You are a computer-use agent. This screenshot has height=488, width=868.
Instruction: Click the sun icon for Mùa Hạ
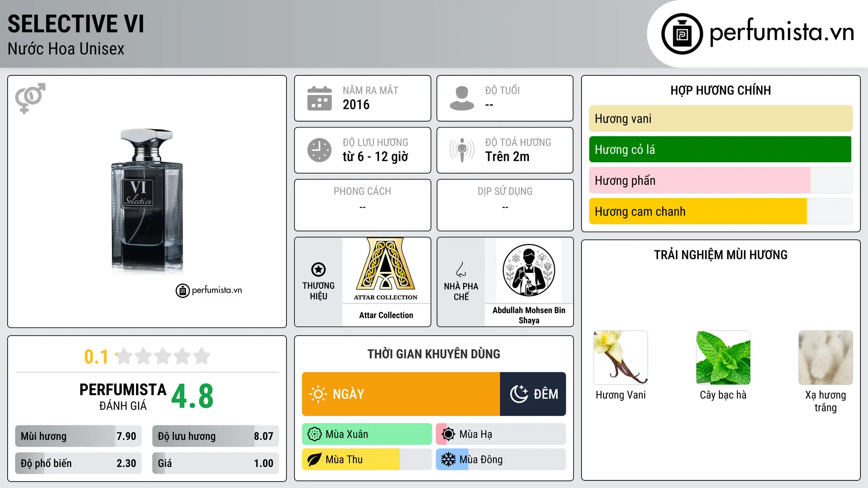click(x=448, y=434)
